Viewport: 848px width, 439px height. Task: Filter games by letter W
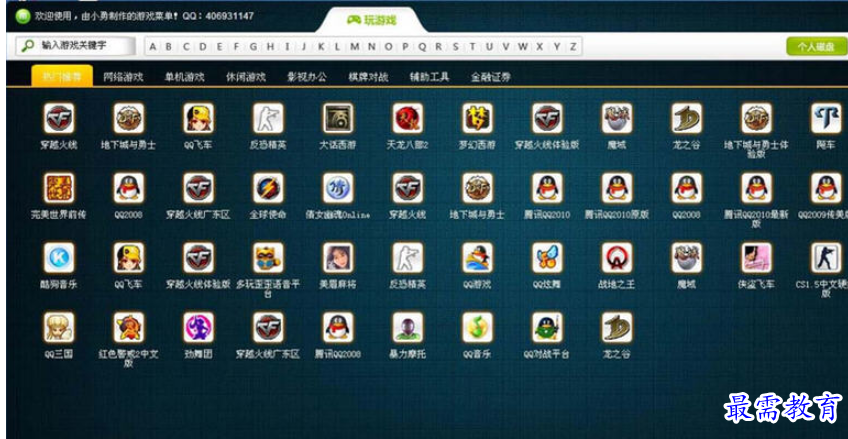pyautogui.click(x=522, y=46)
